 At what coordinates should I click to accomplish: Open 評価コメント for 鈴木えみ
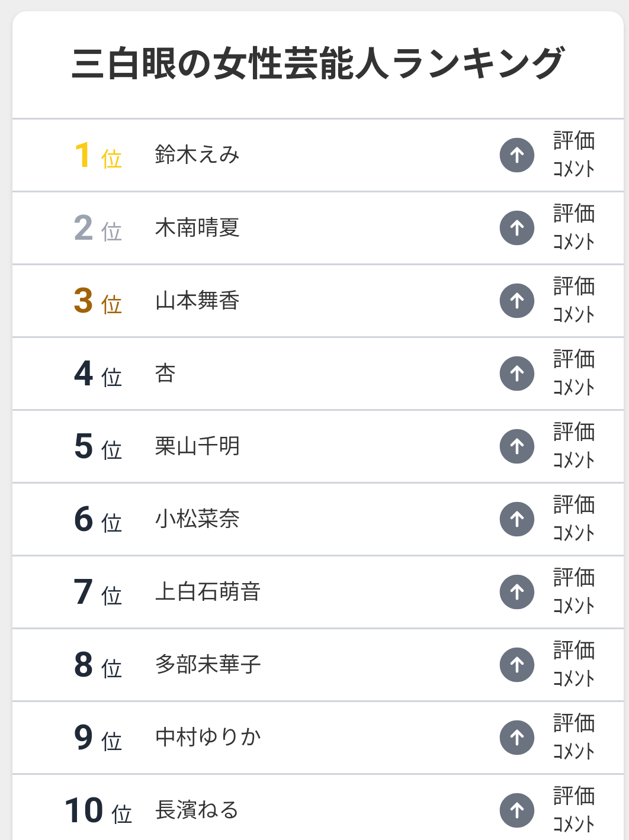(x=573, y=155)
